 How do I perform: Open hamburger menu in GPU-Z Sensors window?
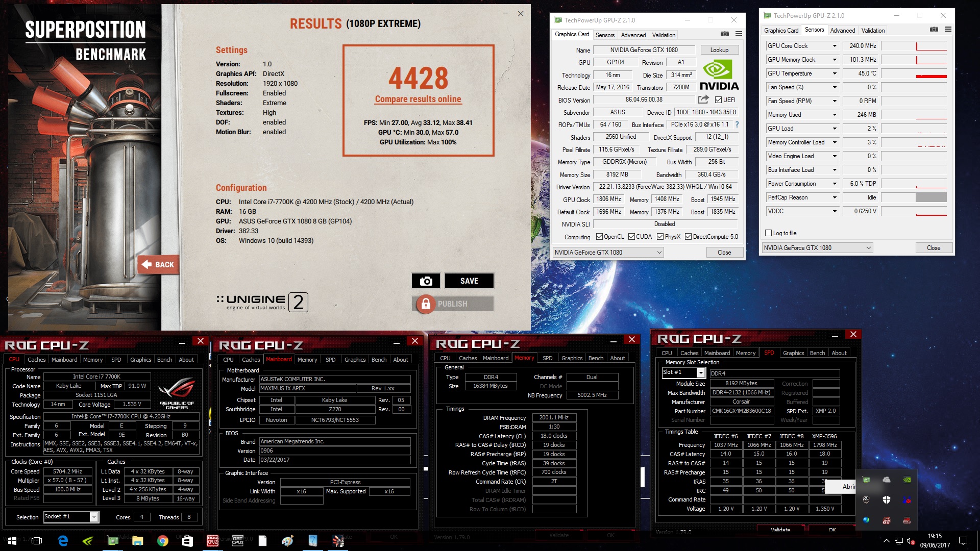pos(948,30)
